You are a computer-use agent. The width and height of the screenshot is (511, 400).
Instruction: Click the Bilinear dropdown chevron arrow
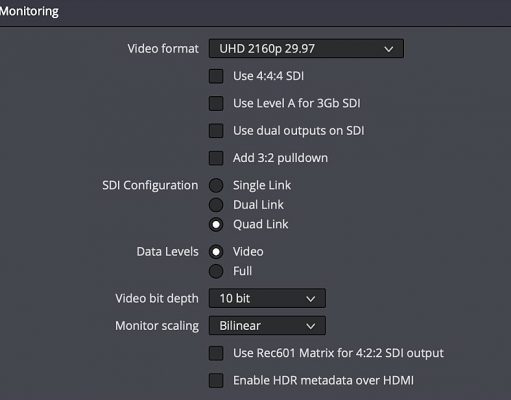pos(311,326)
